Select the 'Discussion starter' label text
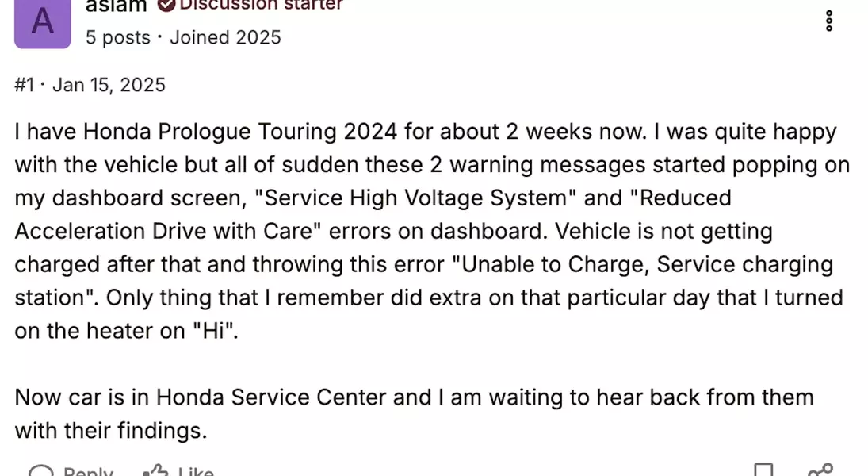868x476 pixels. pyautogui.click(x=262, y=5)
